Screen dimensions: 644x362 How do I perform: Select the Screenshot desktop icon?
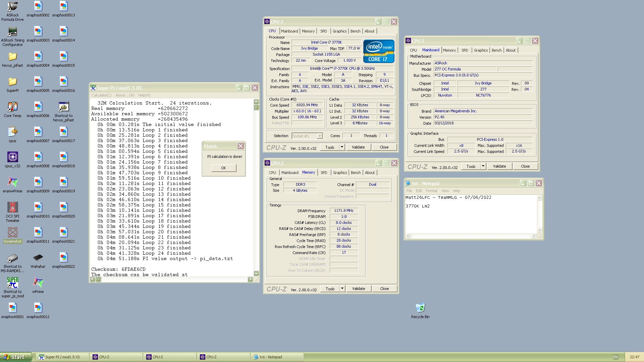click(12, 235)
